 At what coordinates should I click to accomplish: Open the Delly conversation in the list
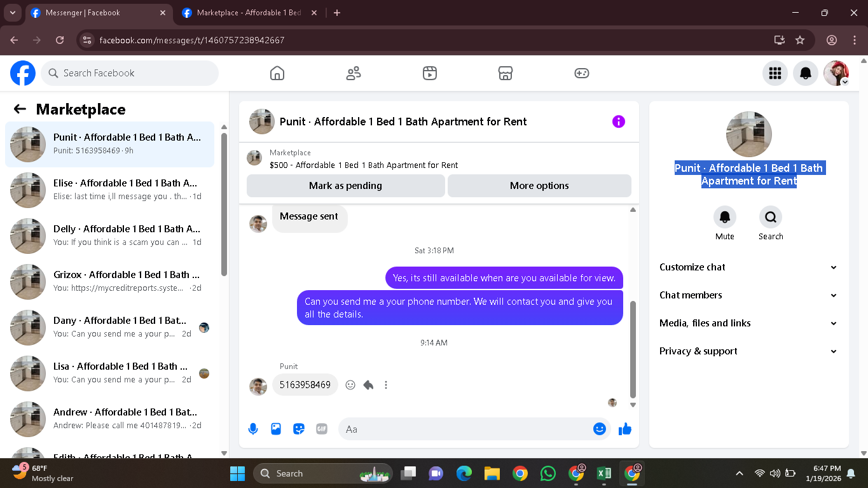pos(110,236)
